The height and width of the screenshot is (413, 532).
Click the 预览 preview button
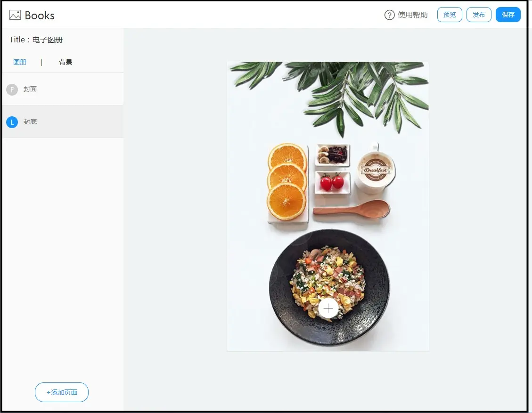click(x=450, y=15)
